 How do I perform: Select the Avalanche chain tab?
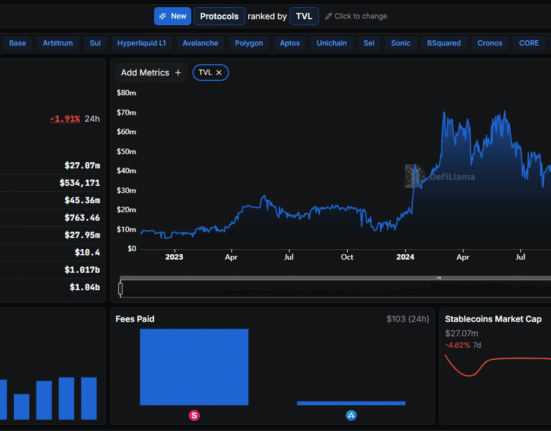click(200, 43)
